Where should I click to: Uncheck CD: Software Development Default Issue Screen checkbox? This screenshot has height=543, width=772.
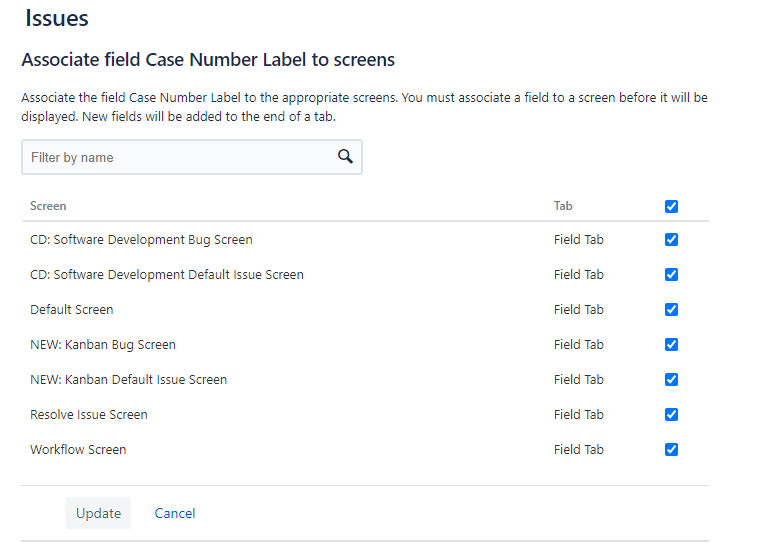(x=671, y=275)
